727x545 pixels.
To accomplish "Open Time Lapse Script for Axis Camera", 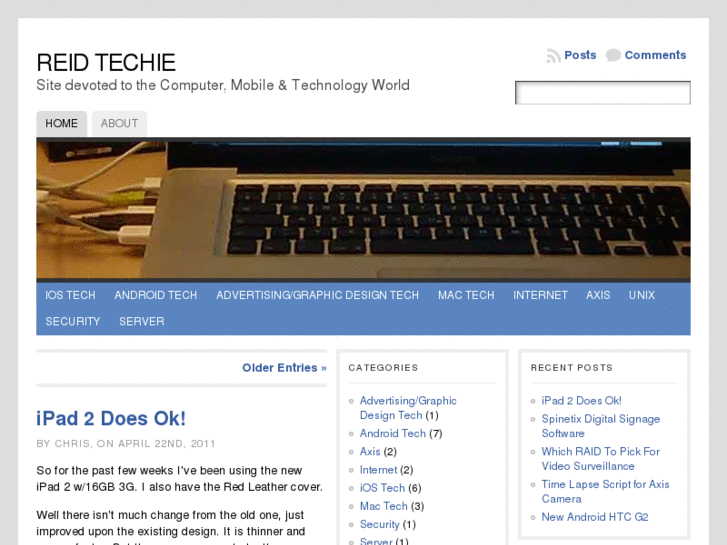I will click(x=605, y=491).
